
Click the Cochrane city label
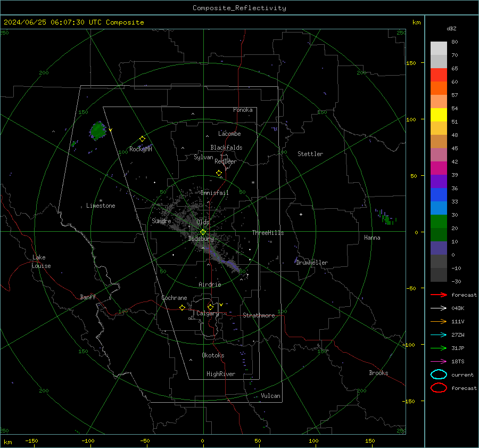[174, 298]
